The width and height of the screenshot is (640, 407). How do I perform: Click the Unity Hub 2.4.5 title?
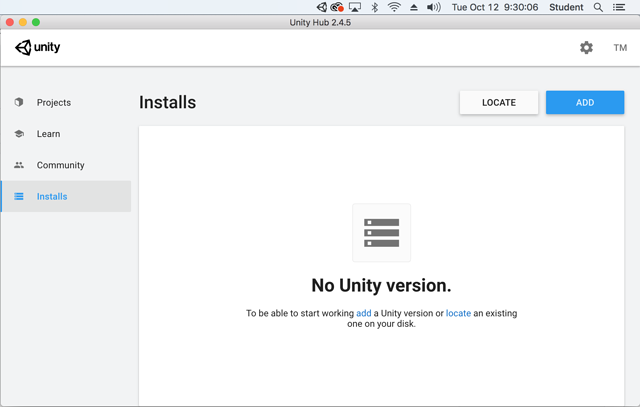tap(320, 22)
